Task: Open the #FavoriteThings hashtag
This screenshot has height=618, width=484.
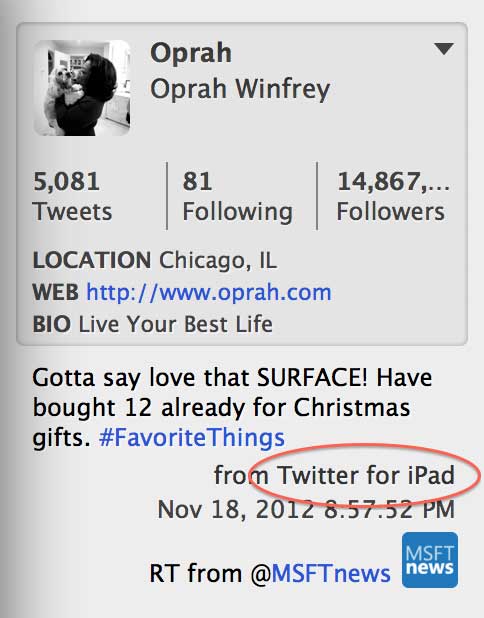Action: 192,438
